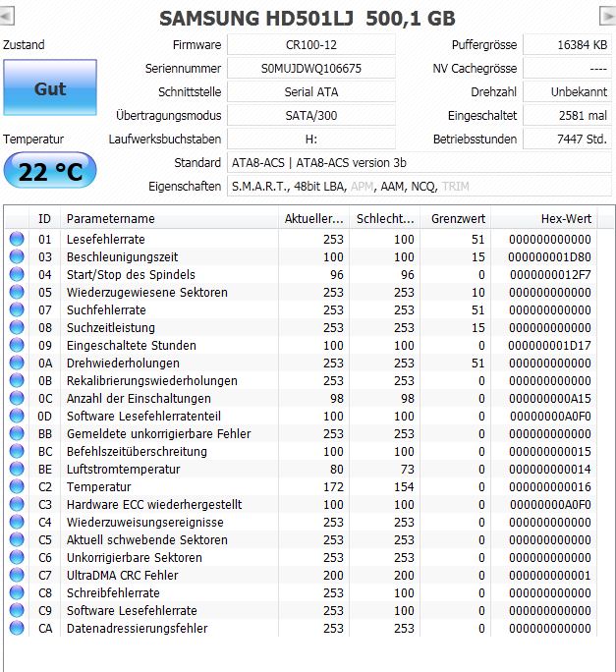Click the Drehzahl value Unbekannt

tap(567, 91)
